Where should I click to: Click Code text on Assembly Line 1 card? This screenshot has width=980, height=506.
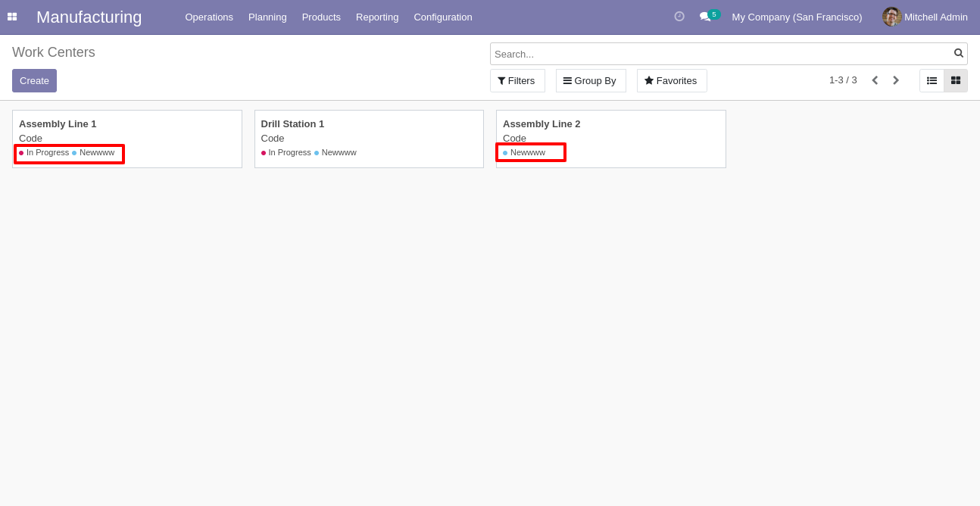tap(30, 138)
